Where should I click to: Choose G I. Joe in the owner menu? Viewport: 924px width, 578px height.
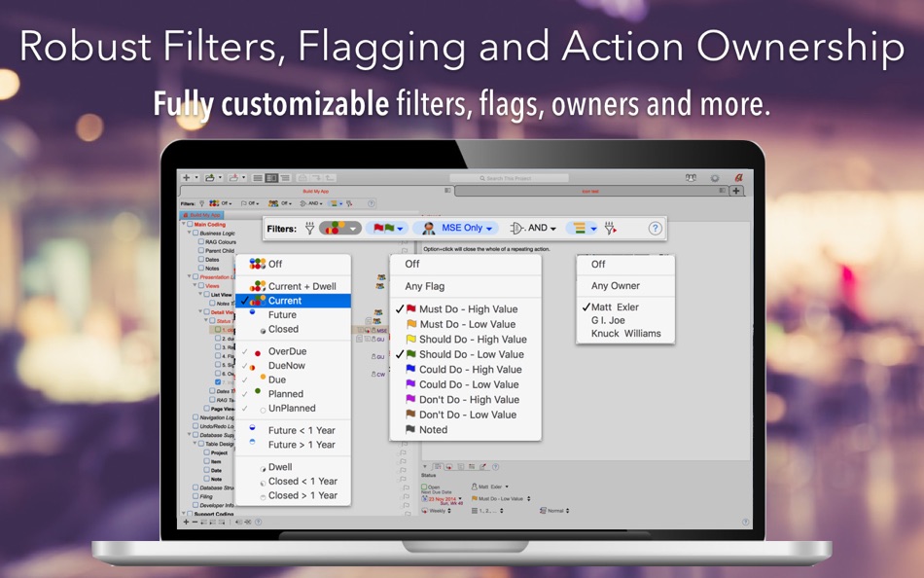[625, 320]
